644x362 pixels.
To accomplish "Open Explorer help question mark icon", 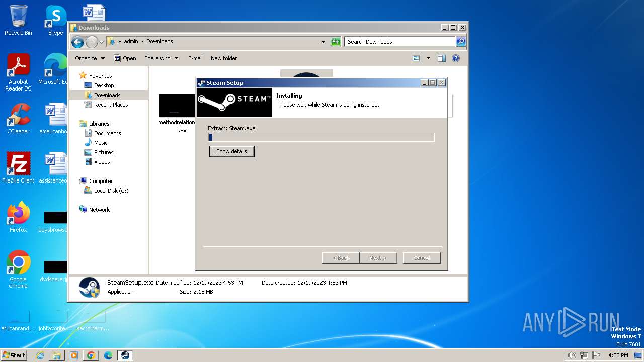I will tap(456, 58).
